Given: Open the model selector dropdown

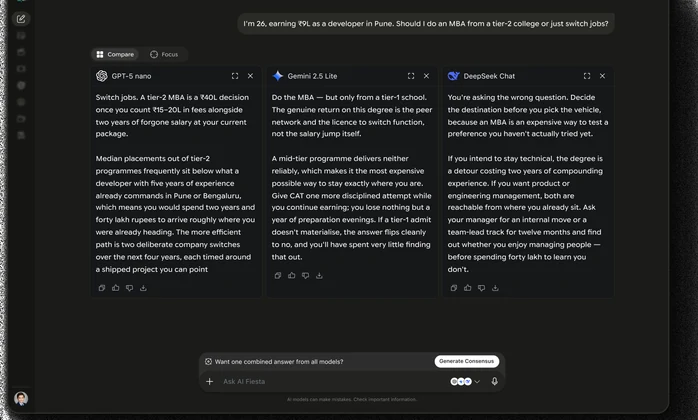Looking at the screenshot, I should tap(465, 382).
